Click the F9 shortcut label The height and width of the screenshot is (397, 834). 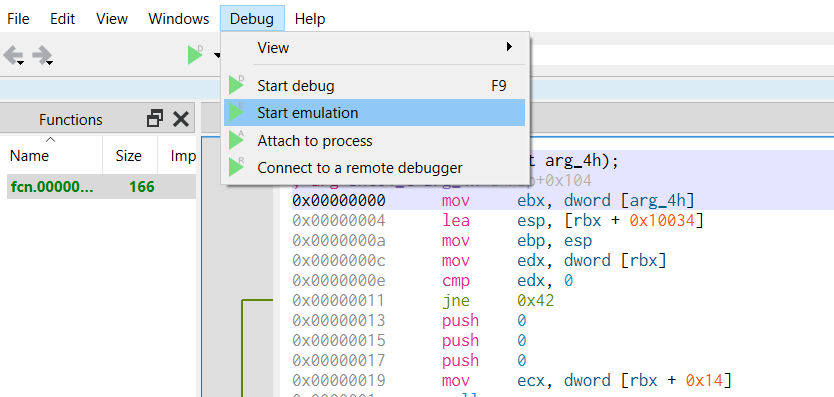(x=499, y=86)
